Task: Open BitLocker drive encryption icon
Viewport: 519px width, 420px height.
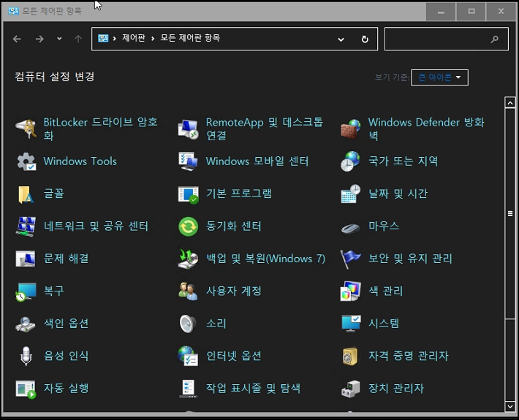Action: click(26, 129)
